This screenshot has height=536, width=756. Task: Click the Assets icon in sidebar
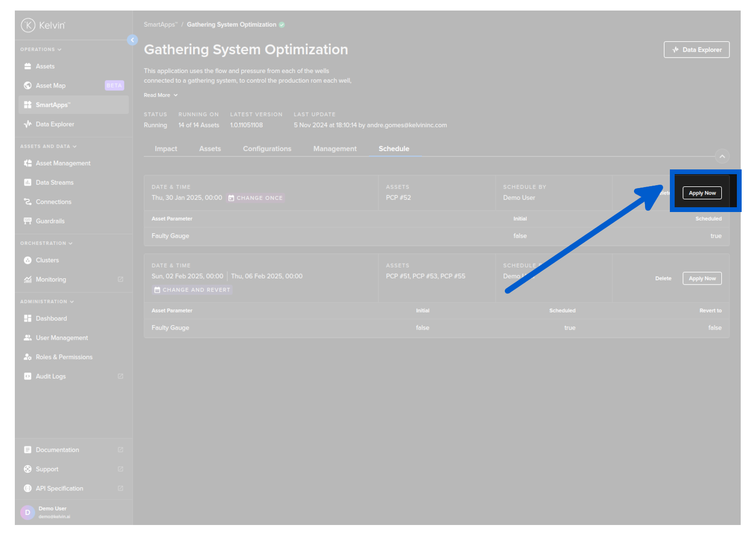[28, 67]
